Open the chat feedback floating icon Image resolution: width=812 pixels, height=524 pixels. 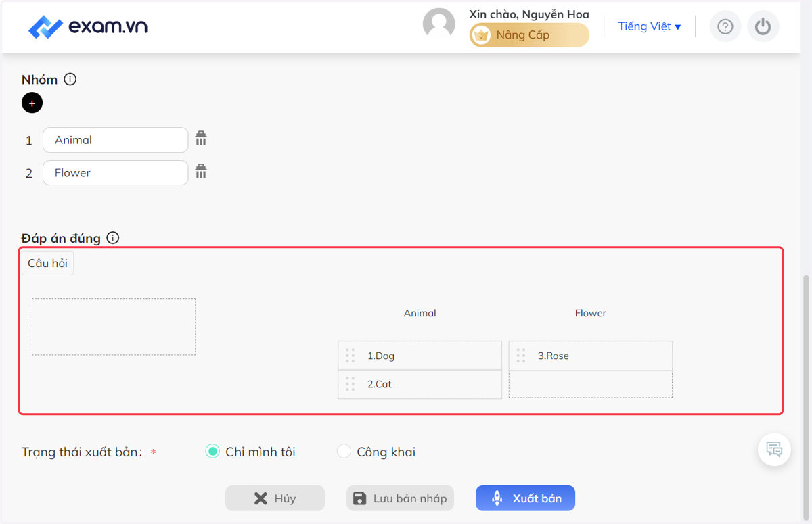[x=774, y=449]
